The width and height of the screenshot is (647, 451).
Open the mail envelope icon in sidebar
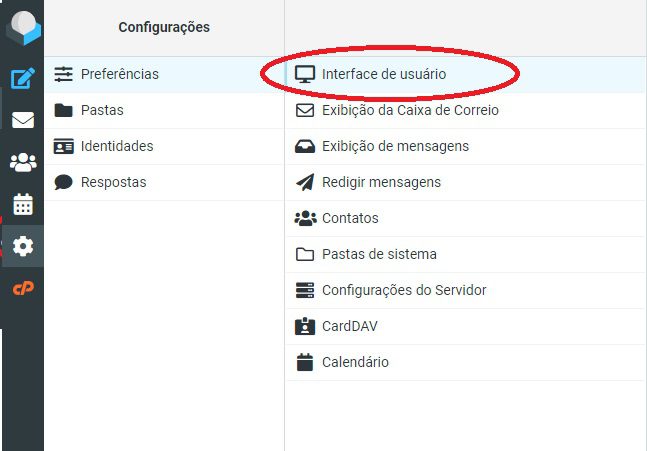pos(23,120)
